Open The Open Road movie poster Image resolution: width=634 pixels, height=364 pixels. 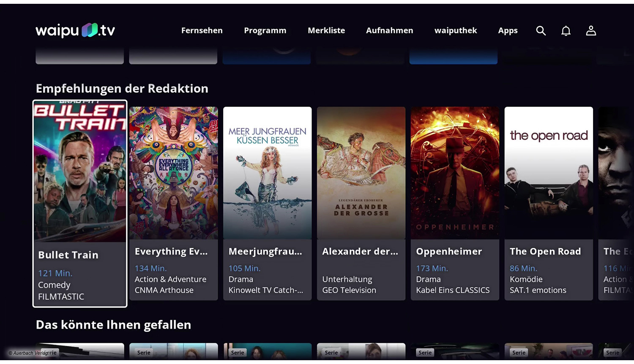549,173
